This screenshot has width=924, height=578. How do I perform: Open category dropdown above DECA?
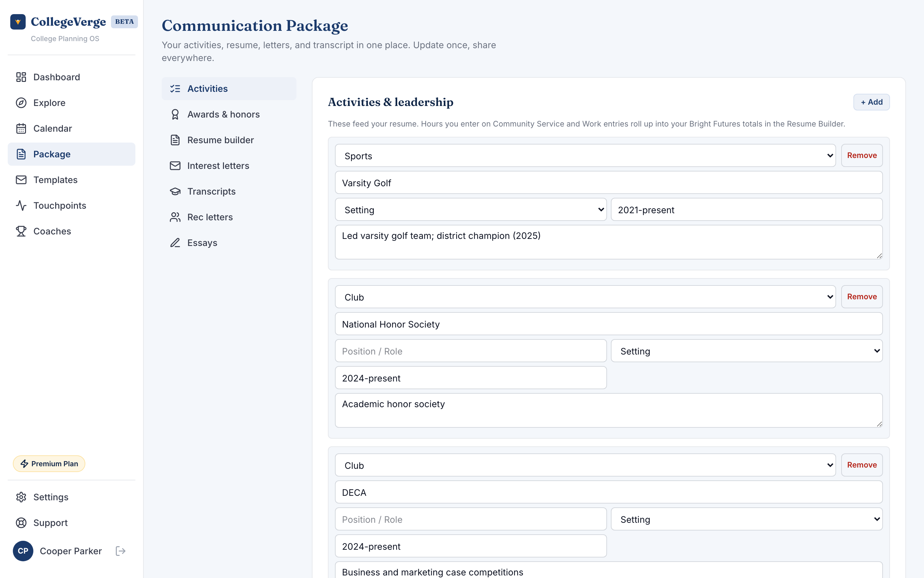585,465
